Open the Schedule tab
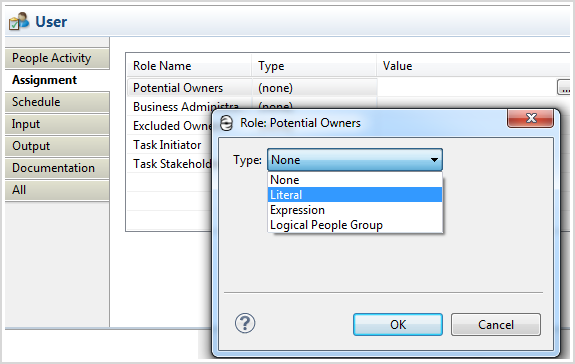The height and width of the screenshot is (364, 575). [x=57, y=102]
